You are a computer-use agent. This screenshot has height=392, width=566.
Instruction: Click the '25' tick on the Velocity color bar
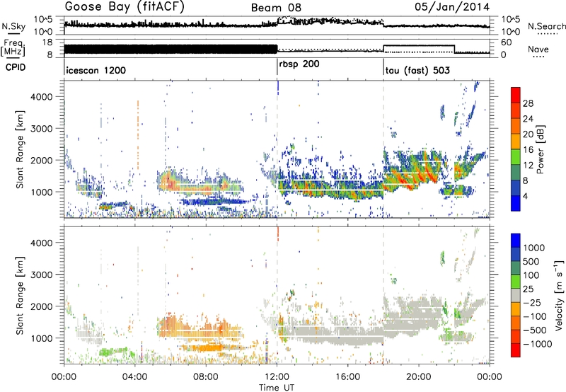click(528, 289)
